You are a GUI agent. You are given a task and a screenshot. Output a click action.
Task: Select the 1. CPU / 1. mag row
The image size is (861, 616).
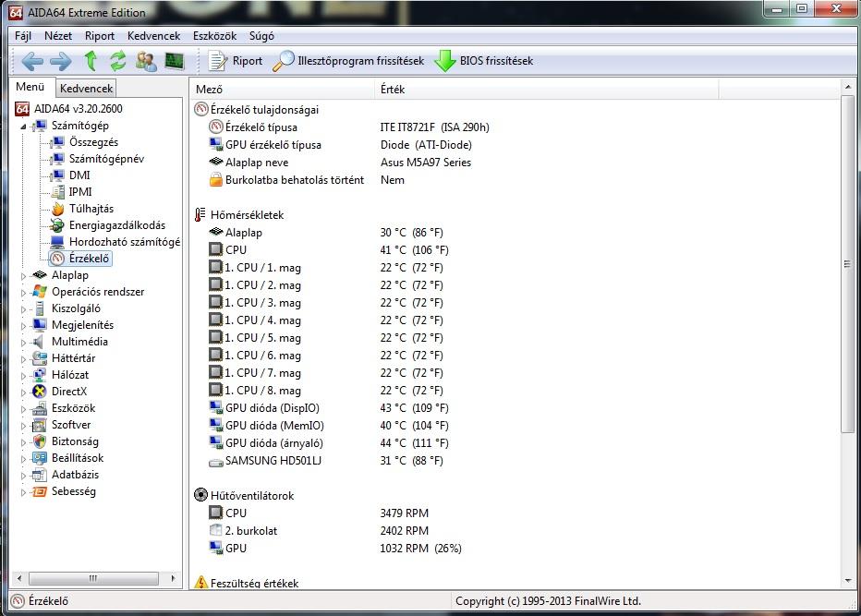point(325,268)
